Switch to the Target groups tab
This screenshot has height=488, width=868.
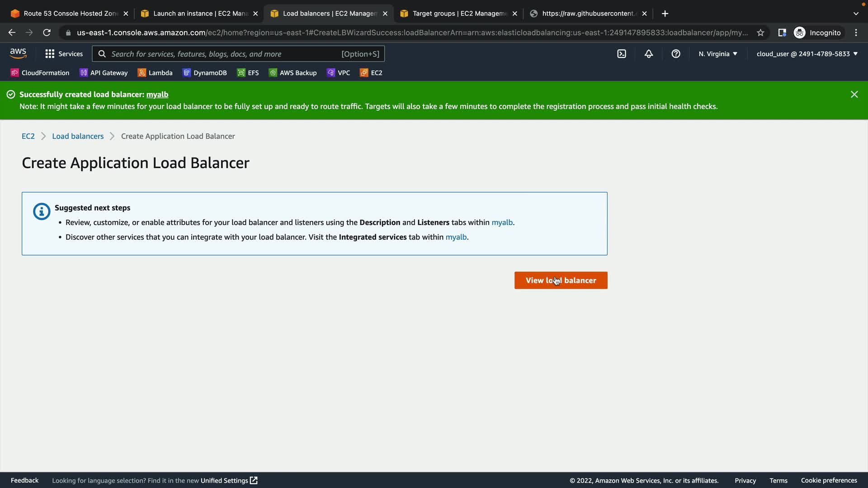pos(459,14)
